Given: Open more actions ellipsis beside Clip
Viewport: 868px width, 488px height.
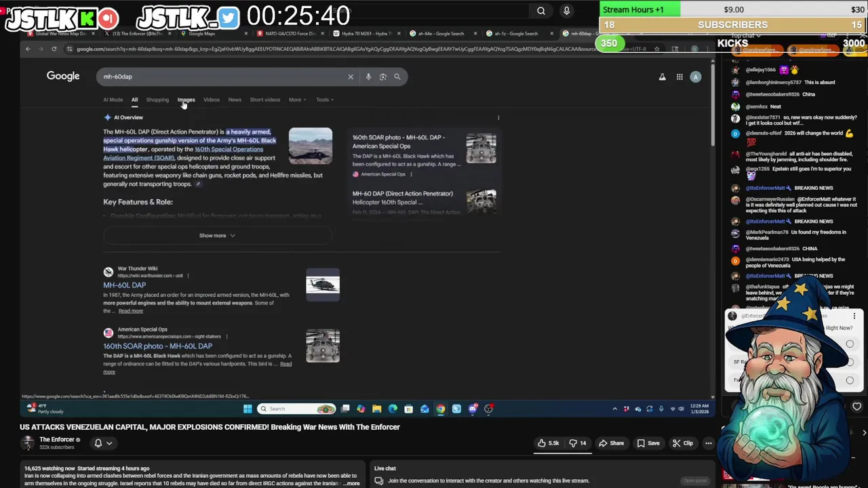Looking at the screenshot, I should click(708, 443).
